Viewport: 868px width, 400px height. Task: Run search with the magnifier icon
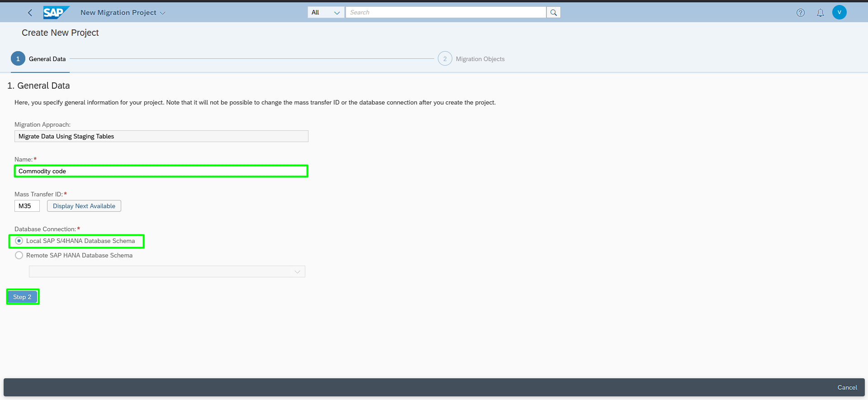click(x=553, y=13)
